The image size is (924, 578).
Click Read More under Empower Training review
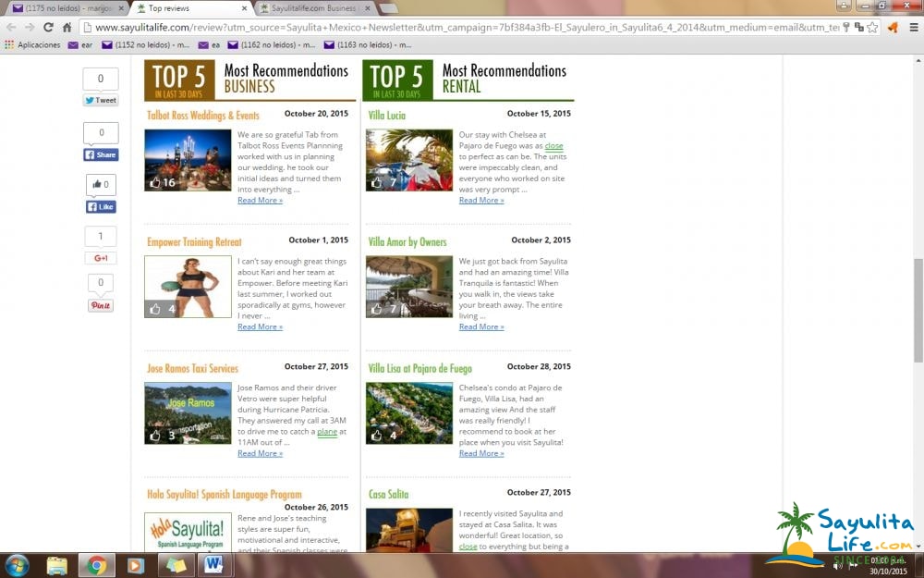pos(260,326)
